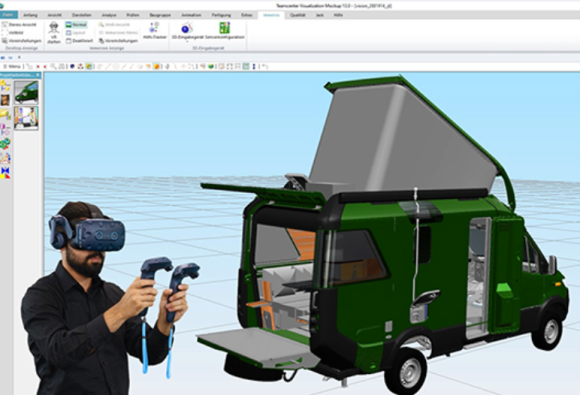The image size is (580, 395).
Task: Switch to the Baugruppe tab
Action: 160,15
